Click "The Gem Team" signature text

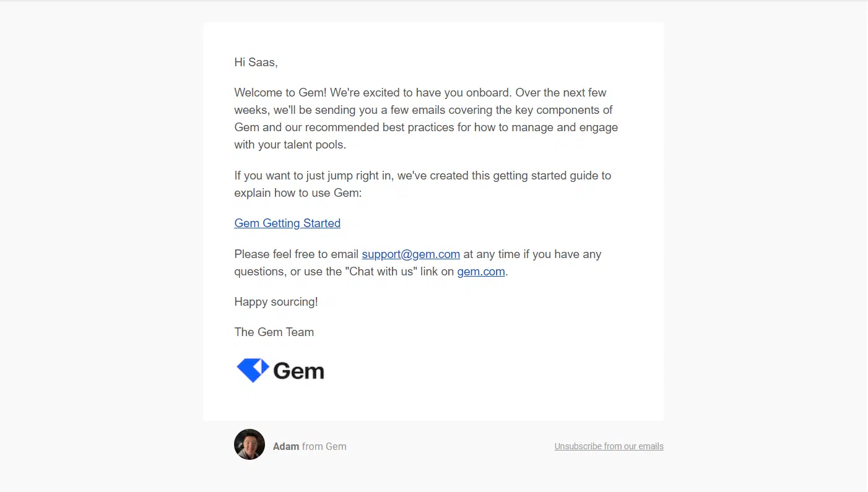pos(274,332)
